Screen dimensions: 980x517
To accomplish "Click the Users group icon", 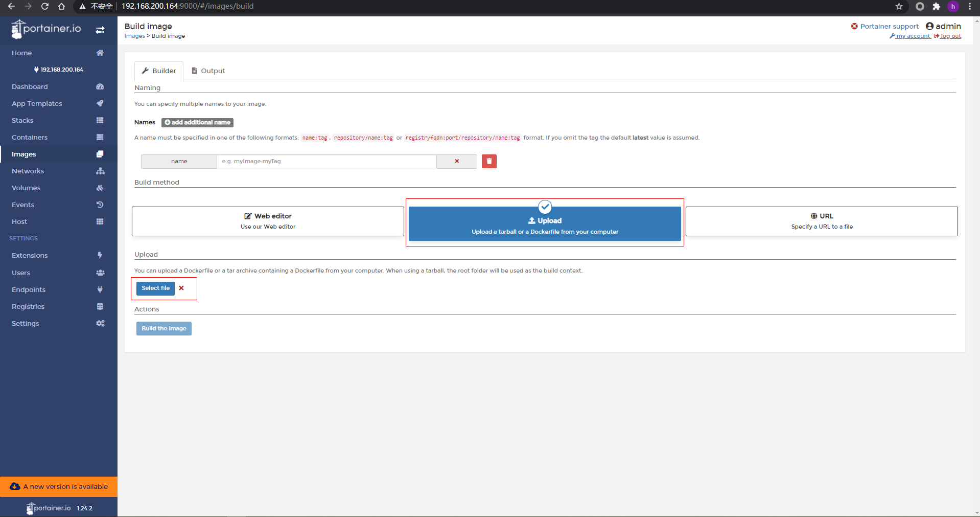I will click(100, 273).
